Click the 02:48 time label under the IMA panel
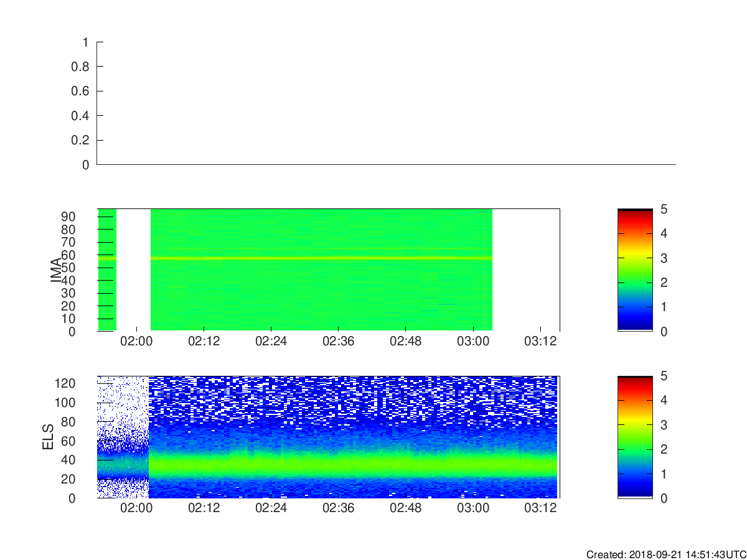 pyautogui.click(x=406, y=341)
